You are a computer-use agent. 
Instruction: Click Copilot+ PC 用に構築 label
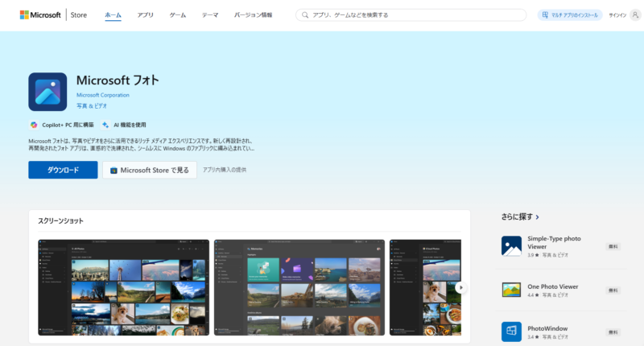pos(68,125)
